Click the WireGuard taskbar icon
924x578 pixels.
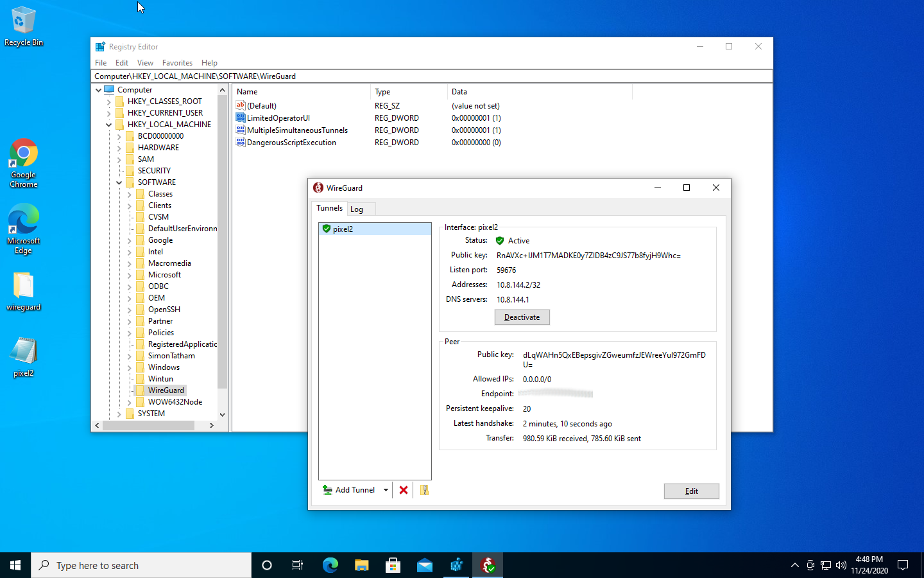pos(488,565)
